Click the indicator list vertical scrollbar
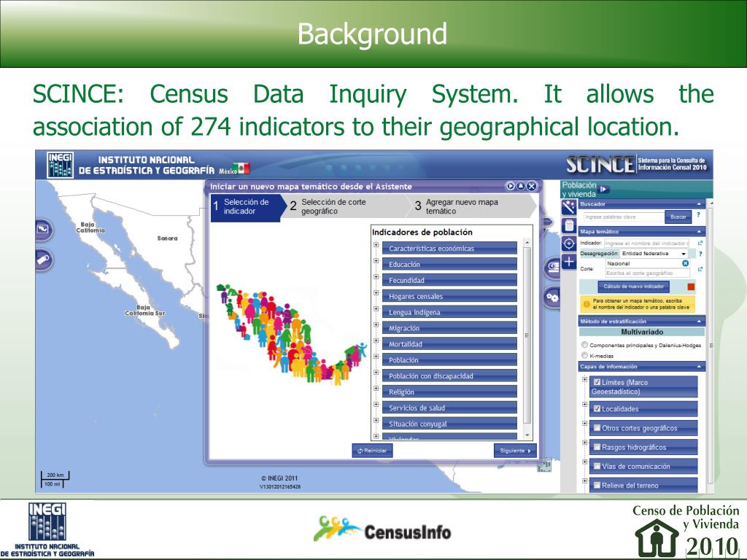The image size is (747, 560). pos(527,335)
